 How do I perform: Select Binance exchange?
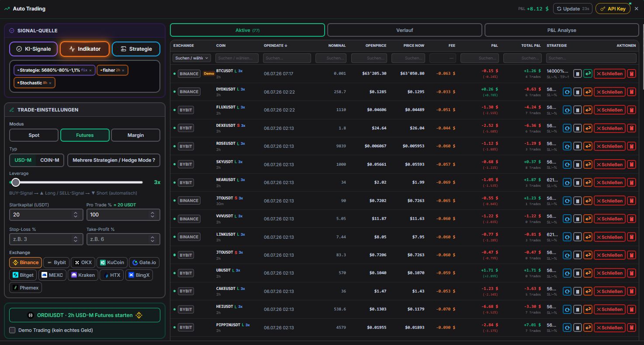[26, 262]
